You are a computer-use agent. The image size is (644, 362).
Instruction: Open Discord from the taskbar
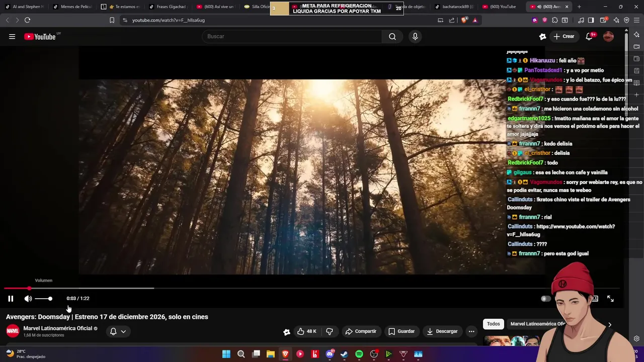click(330, 354)
